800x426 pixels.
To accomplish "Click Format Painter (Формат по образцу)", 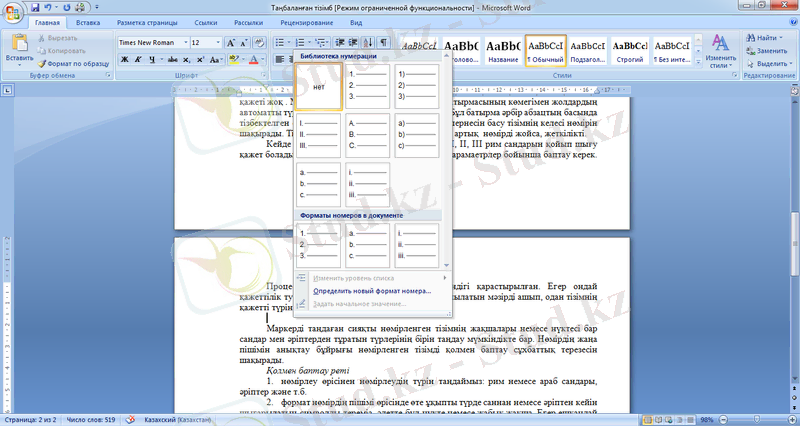I will (75, 62).
